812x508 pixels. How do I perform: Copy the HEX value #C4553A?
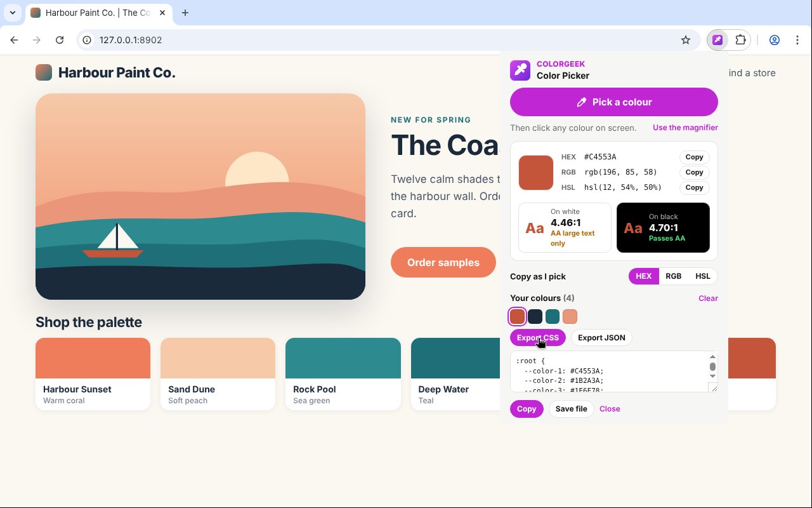(694, 157)
